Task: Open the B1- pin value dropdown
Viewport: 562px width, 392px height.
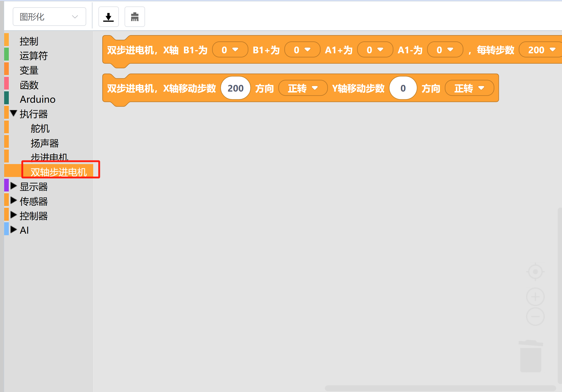Action: click(x=230, y=50)
